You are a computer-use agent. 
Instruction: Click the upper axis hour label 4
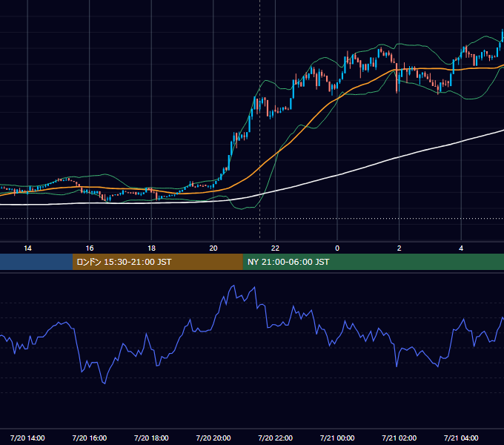[461, 248]
